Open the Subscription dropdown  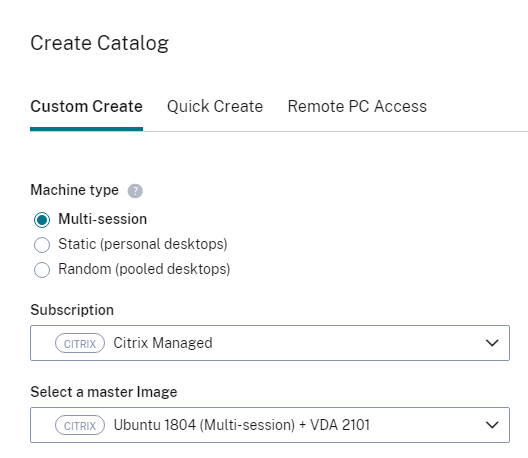(x=270, y=343)
